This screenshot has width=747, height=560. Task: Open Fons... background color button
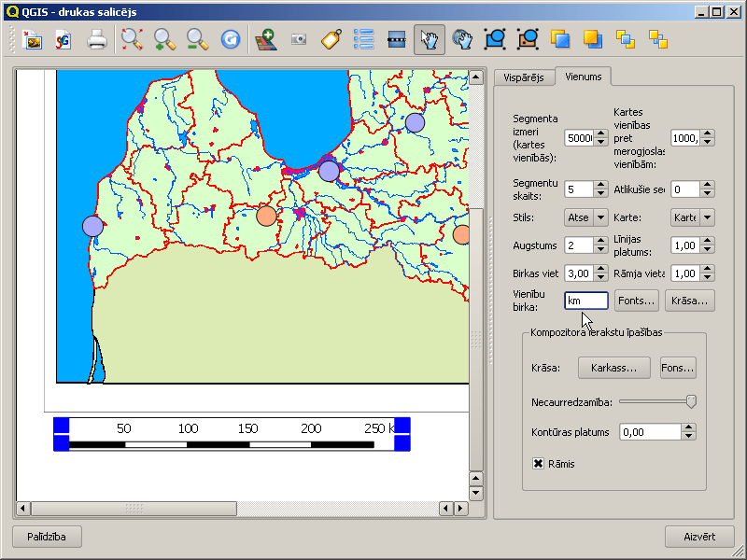click(x=678, y=368)
